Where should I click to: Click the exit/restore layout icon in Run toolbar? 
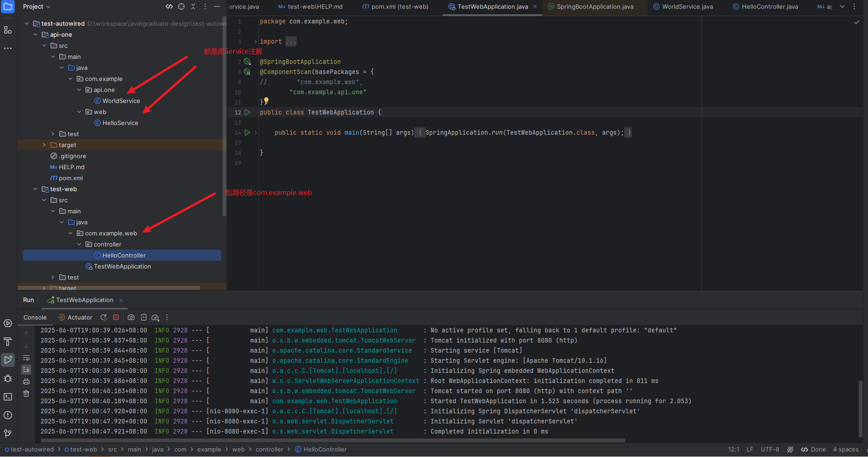pos(144,317)
